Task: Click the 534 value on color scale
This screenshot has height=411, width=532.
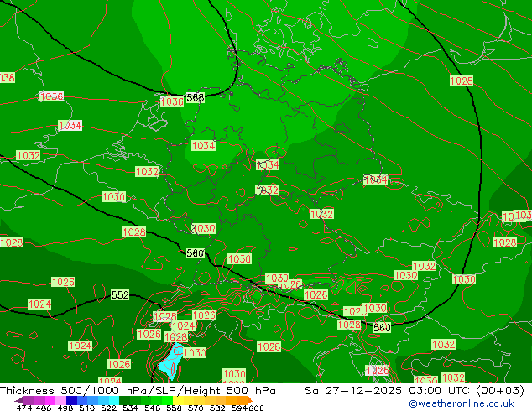Action: click(x=130, y=408)
